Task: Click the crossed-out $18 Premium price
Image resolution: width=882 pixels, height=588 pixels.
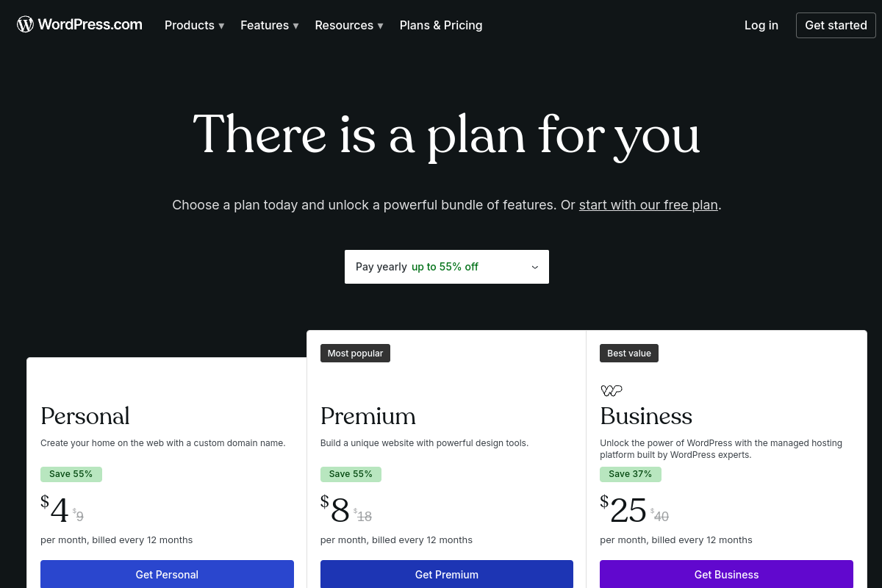Action: 363,515
